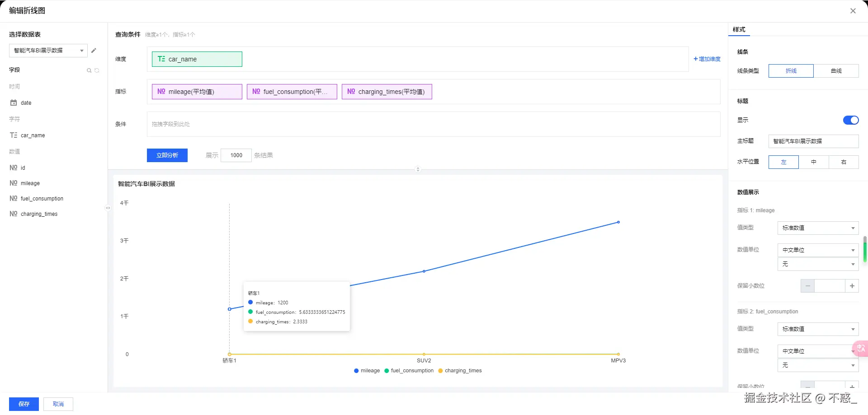
Task: Set title horizontal position to 左
Action: click(783, 162)
